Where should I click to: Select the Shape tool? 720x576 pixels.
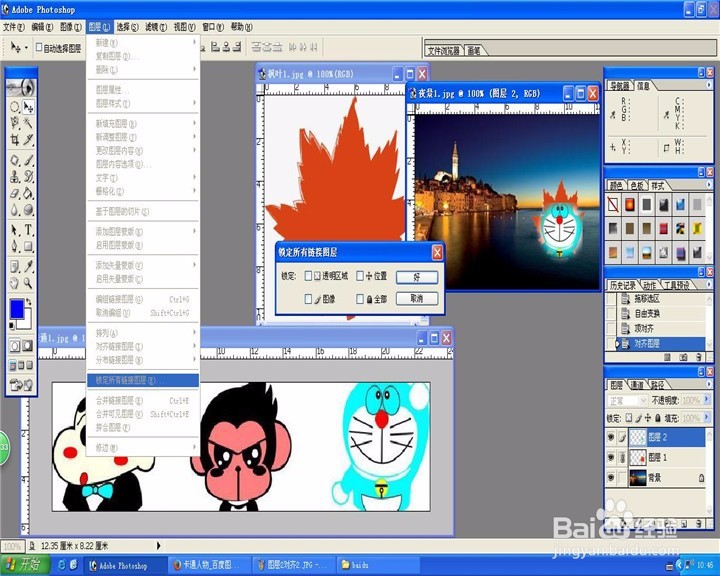[28, 246]
